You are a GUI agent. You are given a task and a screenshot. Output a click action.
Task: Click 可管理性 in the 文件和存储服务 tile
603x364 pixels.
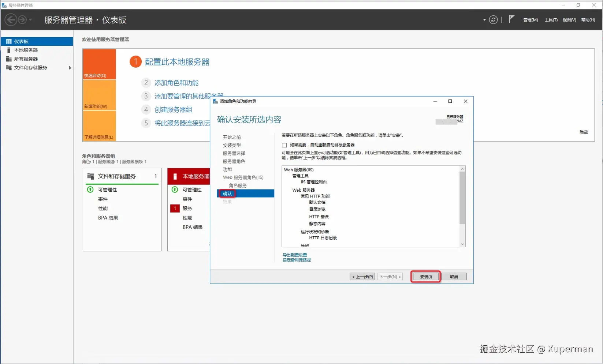click(107, 189)
